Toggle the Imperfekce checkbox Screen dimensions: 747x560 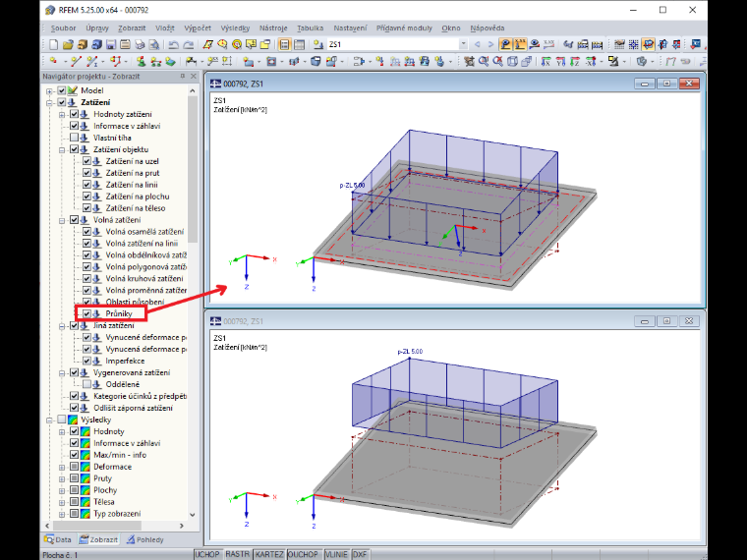click(x=86, y=361)
